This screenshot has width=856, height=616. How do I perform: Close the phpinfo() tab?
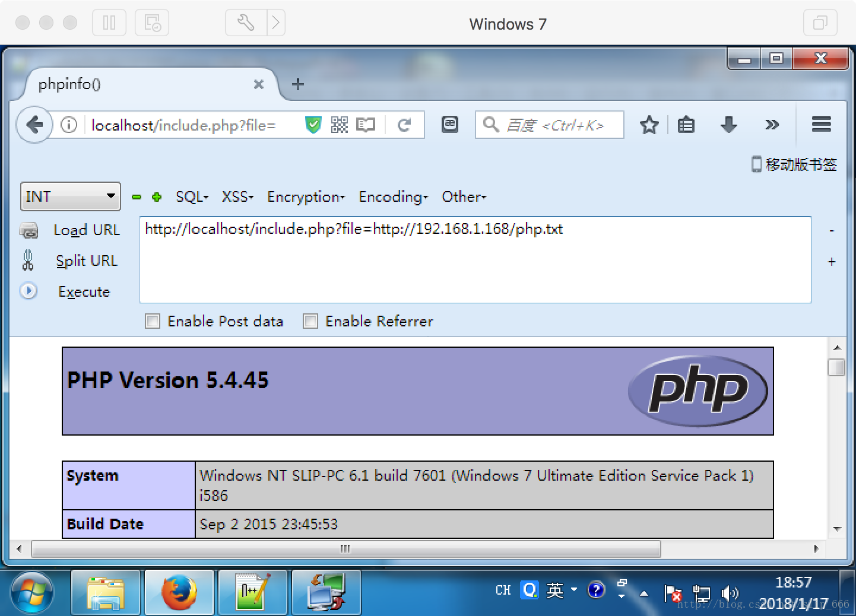[258, 84]
